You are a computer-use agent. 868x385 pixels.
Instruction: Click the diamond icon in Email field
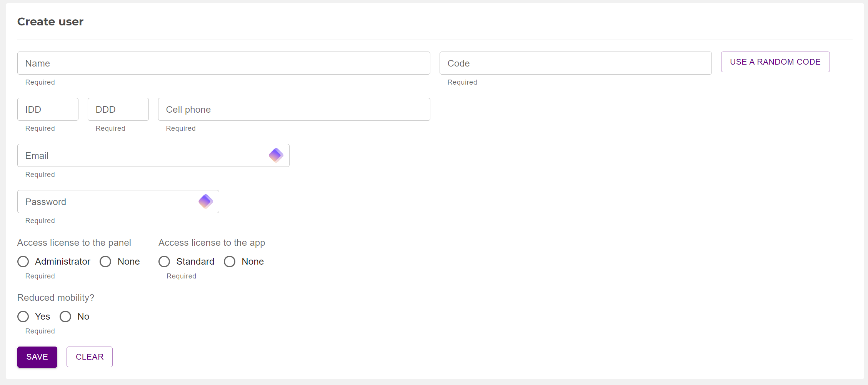tap(276, 155)
